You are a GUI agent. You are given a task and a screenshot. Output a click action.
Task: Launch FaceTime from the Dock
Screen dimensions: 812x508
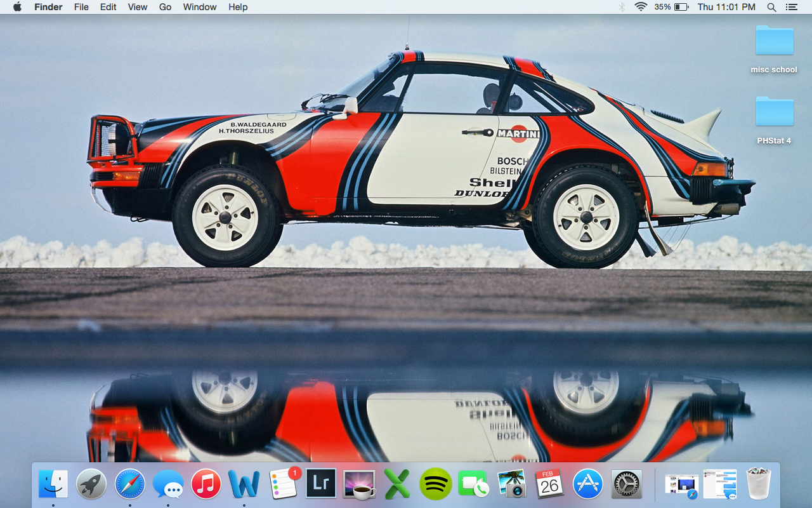point(473,485)
